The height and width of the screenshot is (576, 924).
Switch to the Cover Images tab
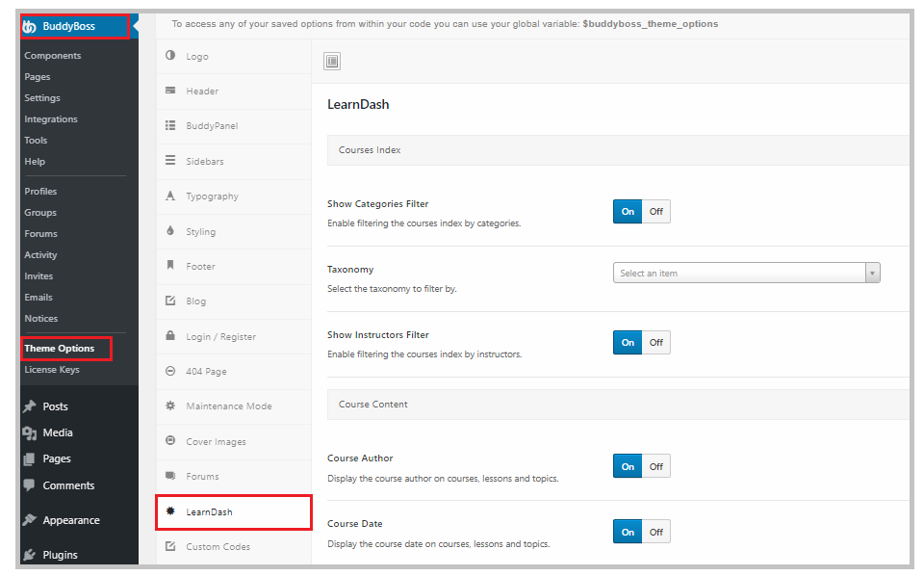pyautogui.click(x=216, y=441)
